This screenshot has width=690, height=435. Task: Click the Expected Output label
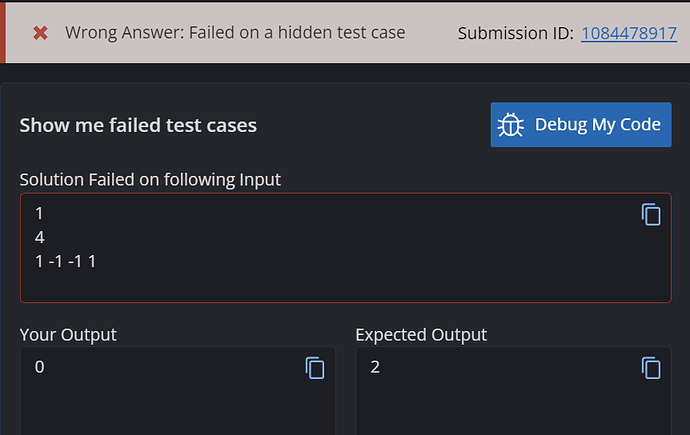tap(421, 334)
